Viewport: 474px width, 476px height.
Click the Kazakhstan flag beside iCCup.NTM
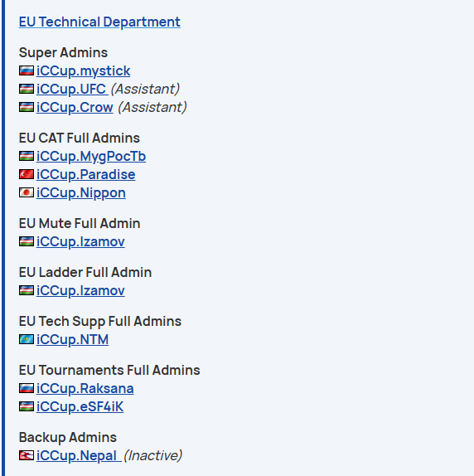(27, 339)
